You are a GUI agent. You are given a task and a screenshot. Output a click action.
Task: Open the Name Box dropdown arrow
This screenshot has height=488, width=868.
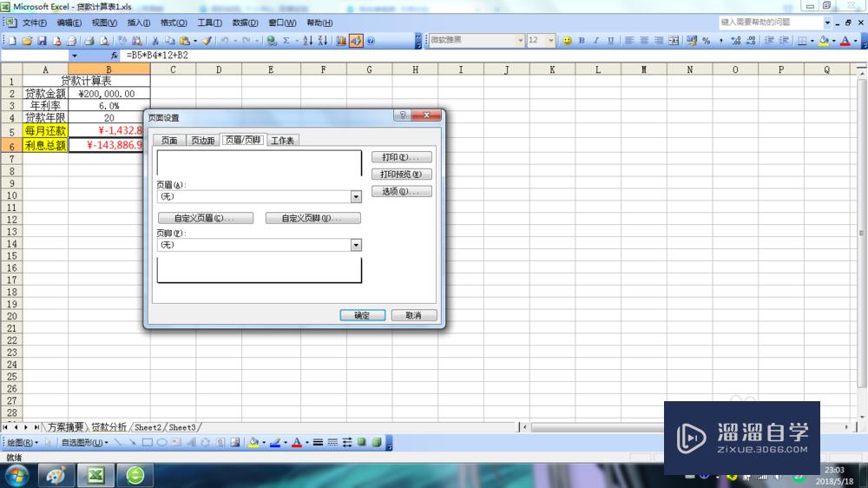click(x=74, y=56)
